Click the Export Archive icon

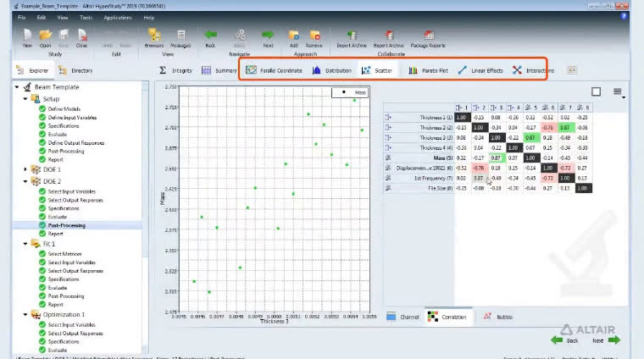389,36
